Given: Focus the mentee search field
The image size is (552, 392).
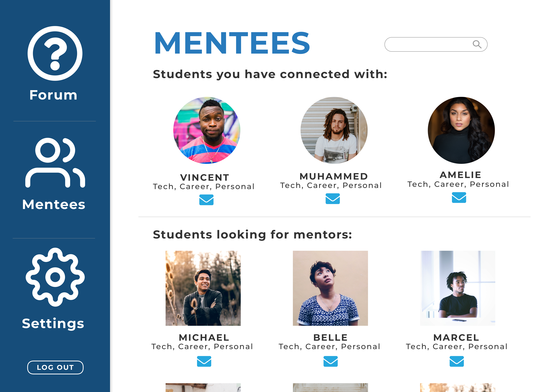Looking at the screenshot, I should 428,44.
